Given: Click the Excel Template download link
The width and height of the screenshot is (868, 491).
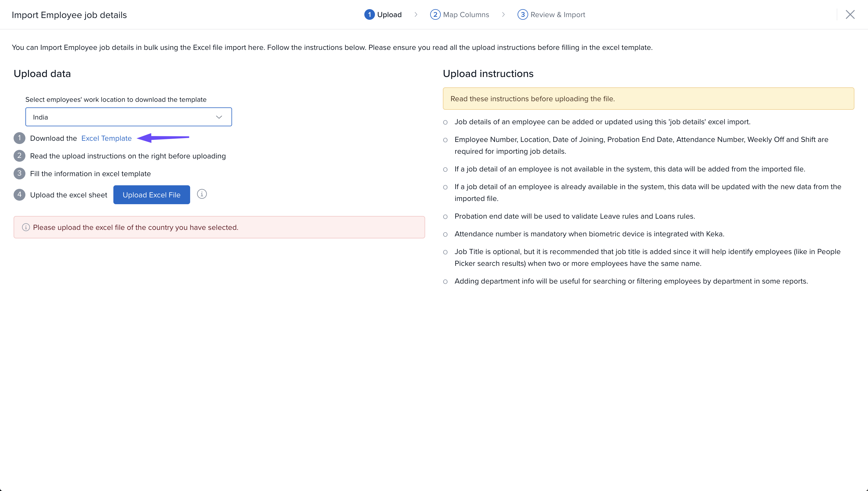Looking at the screenshot, I should [x=107, y=138].
